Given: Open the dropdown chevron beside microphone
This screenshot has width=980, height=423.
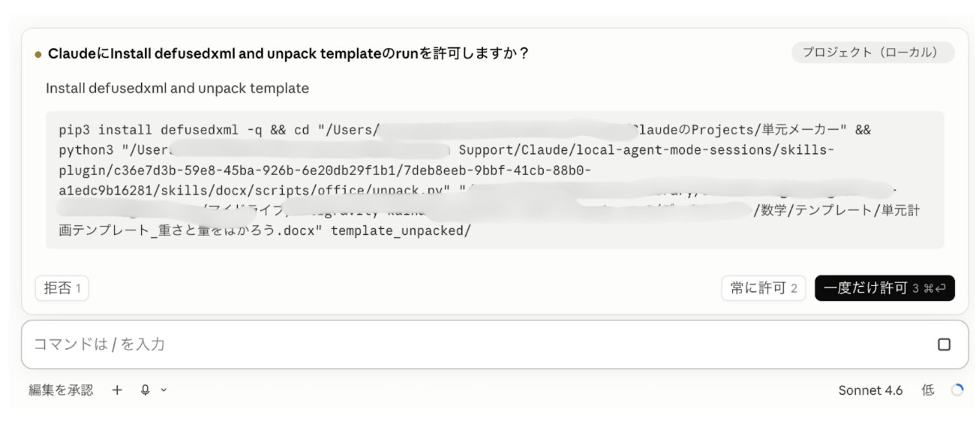Looking at the screenshot, I should coord(163,390).
